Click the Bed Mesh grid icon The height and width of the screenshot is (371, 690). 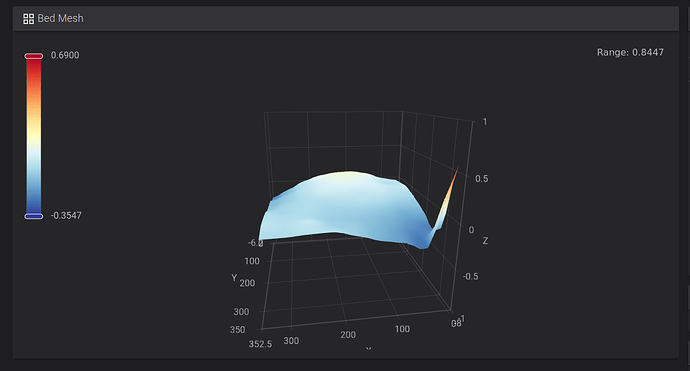pos(29,18)
